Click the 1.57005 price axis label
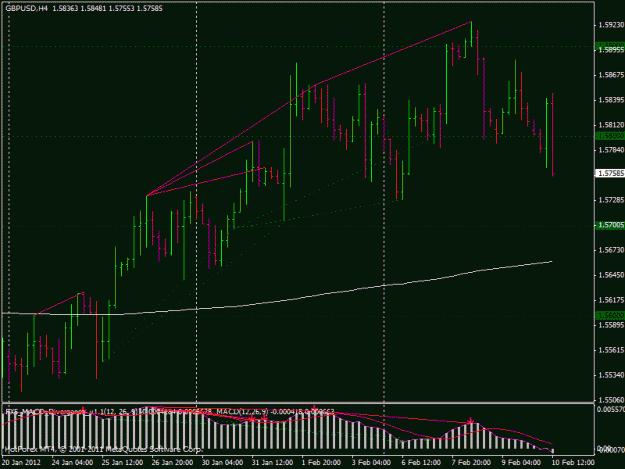Screen dimensions: 625x469 pos(610,225)
